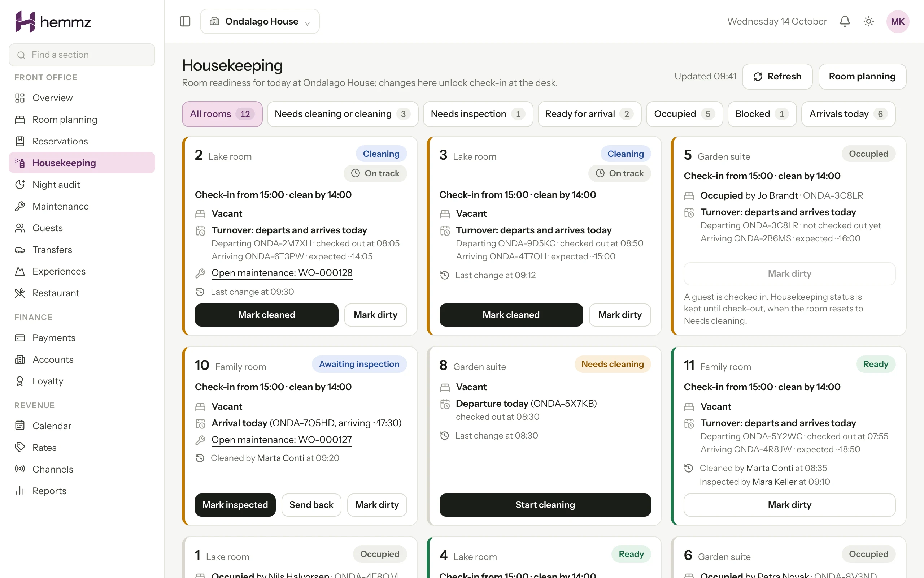Mark room 2 as cleaned
This screenshot has width=924, height=578.
[x=266, y=315]
